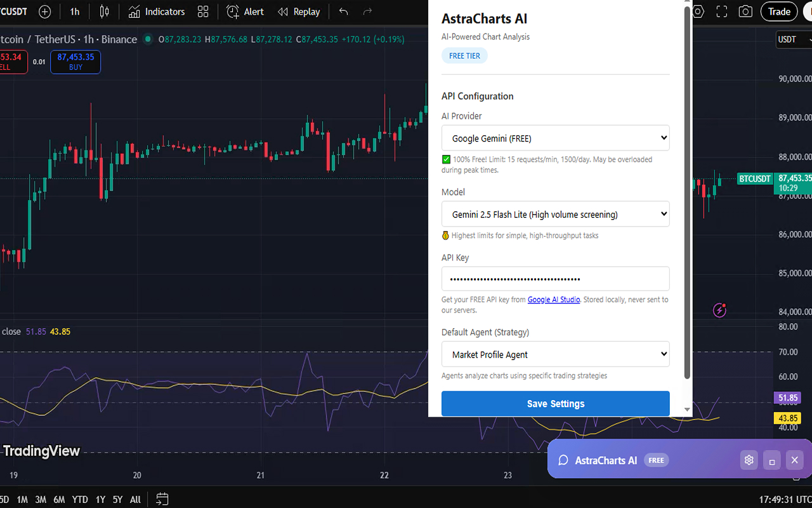Open the Google AI Studio link

click(x=554, y=300)
